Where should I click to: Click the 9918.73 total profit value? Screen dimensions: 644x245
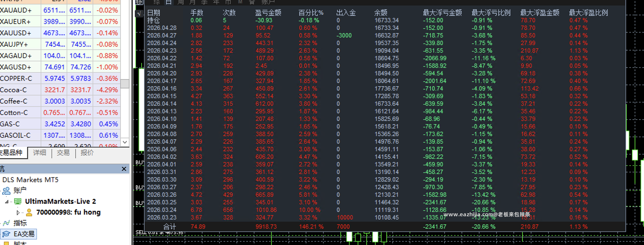266,227
